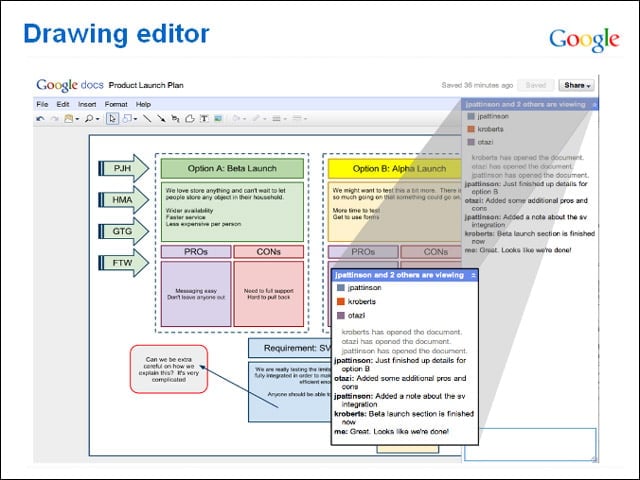Select the Option B: Alpha Launch box
Viewport: 640px width, 480px height.
(395, 169)
